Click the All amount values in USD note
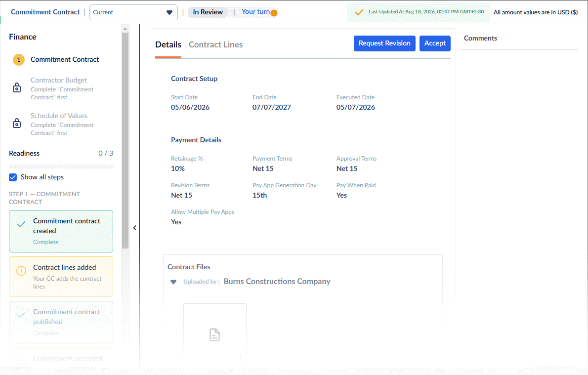Screen dimensions: 588x375 [536, 12]
